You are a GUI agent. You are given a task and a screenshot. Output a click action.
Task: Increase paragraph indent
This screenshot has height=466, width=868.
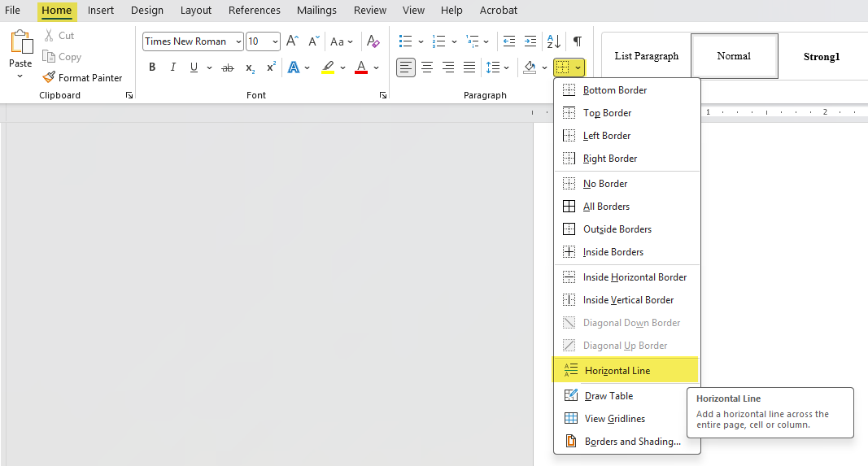tap(530, 41)
